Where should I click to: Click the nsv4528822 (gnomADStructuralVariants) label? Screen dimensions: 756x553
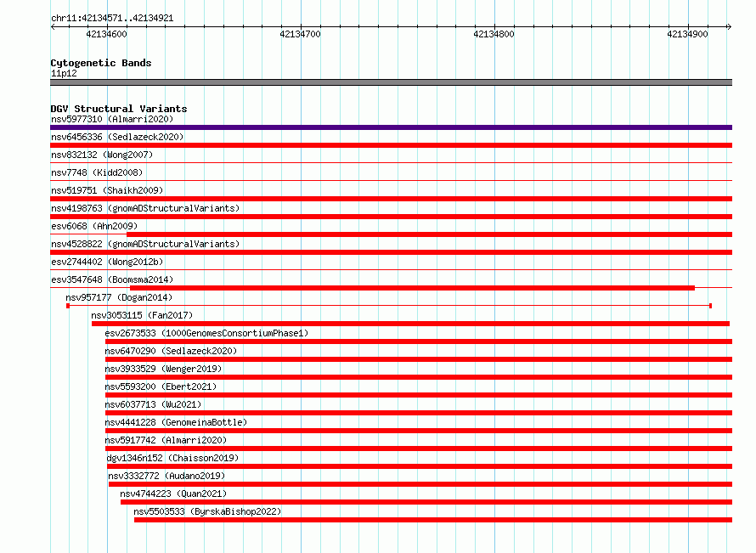pyautogui.click(x=145, y=244)
